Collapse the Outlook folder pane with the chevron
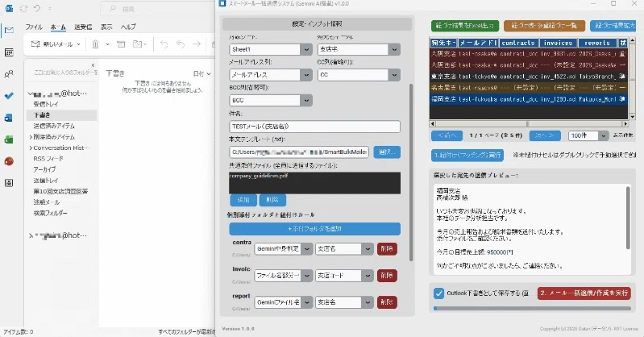The width and height of the screenshot is (644, 337). coord(93,65)
